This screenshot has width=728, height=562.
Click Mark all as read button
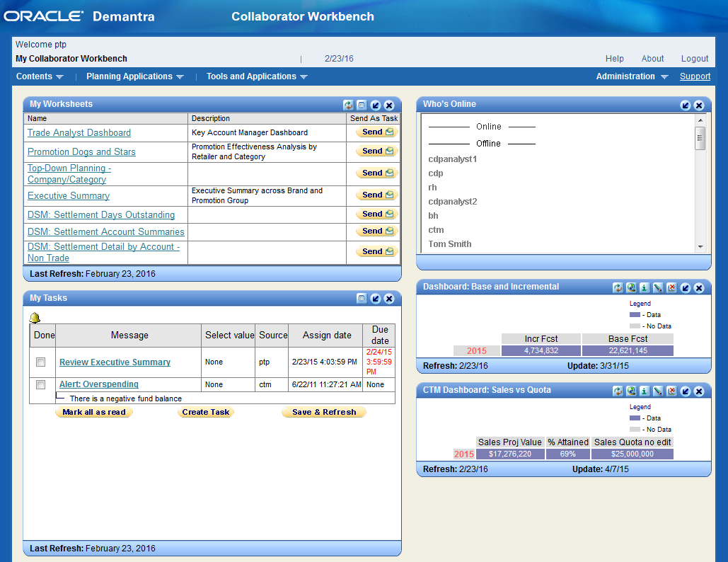pyautogui.click(x=94, y=412)
